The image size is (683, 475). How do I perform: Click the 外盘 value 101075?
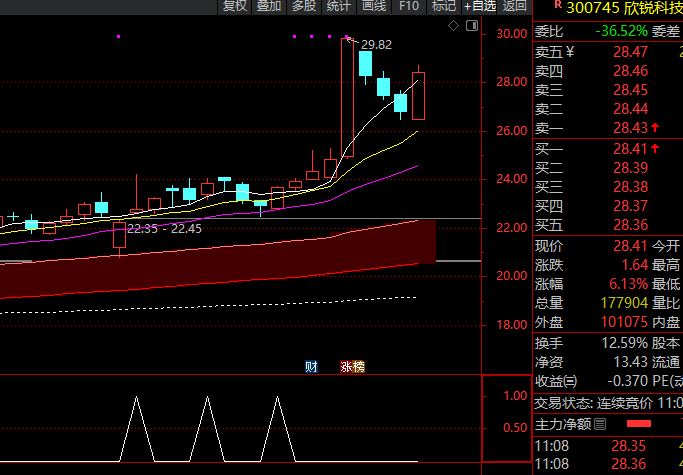[625, 322]
